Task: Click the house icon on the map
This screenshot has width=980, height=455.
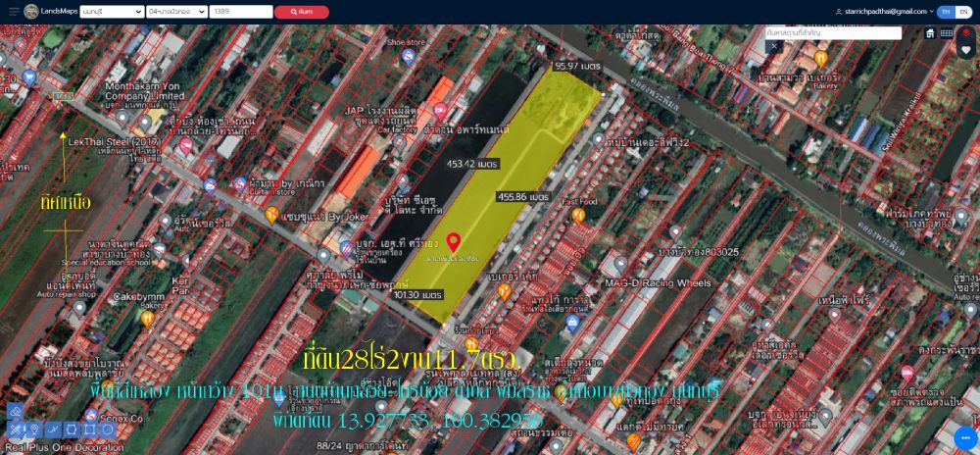Action: [930, 33]
